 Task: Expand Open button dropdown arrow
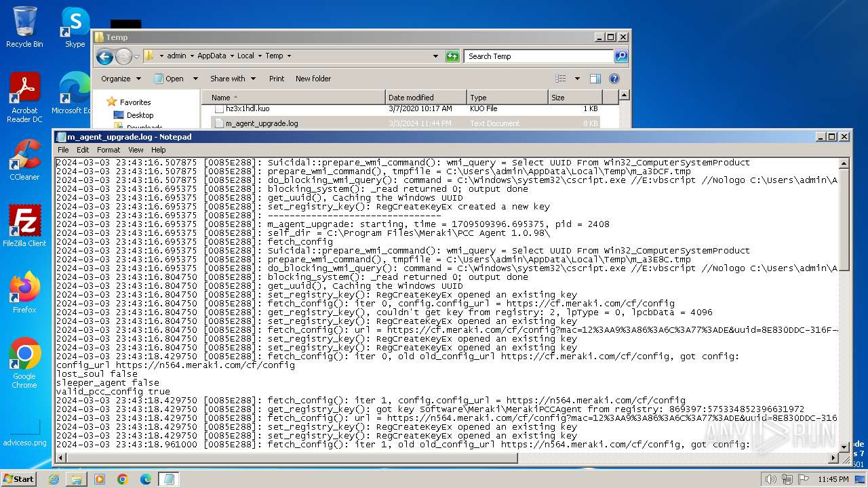pos(195,79)
